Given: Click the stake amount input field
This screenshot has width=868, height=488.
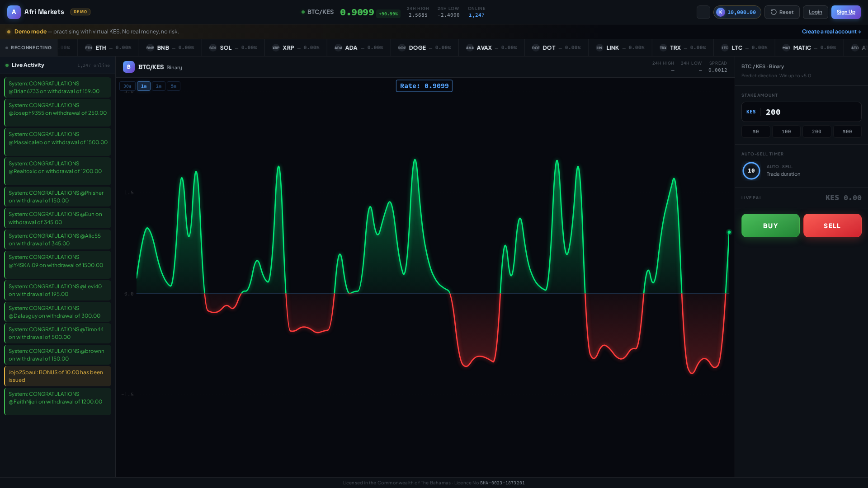Looking at the screenshot, I should 802,112.
